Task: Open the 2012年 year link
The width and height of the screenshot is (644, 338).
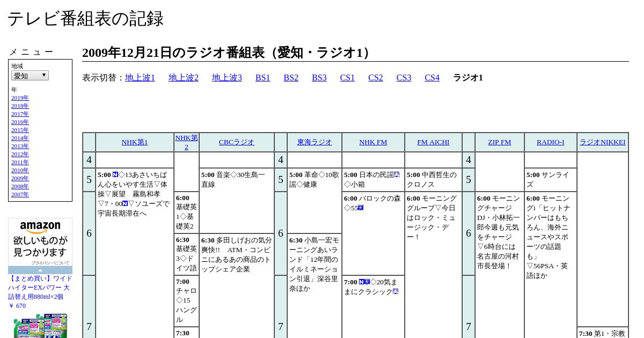Action: (20, 155)
